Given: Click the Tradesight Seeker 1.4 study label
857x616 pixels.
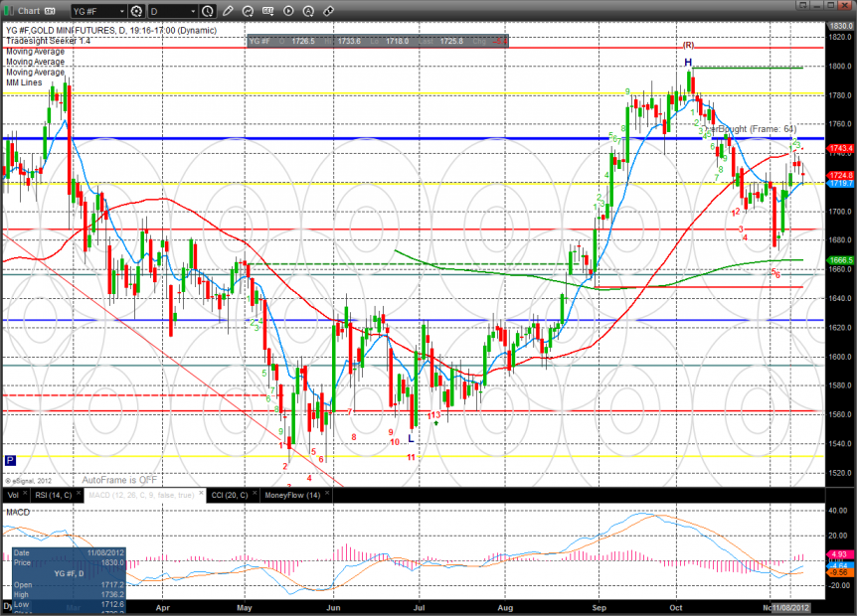Looking at the screenshot, I should [x=48, y=41].
